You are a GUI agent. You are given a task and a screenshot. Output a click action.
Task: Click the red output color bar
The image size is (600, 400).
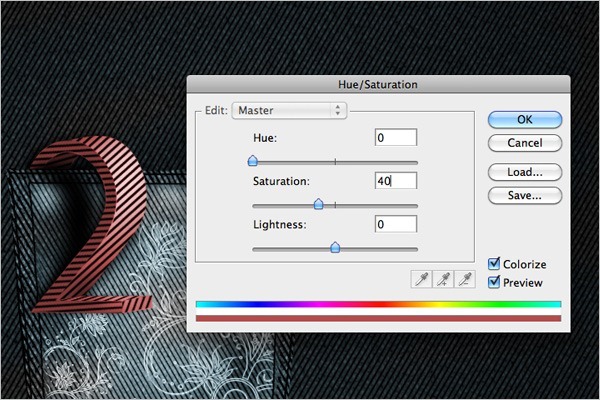click(378, 318)
